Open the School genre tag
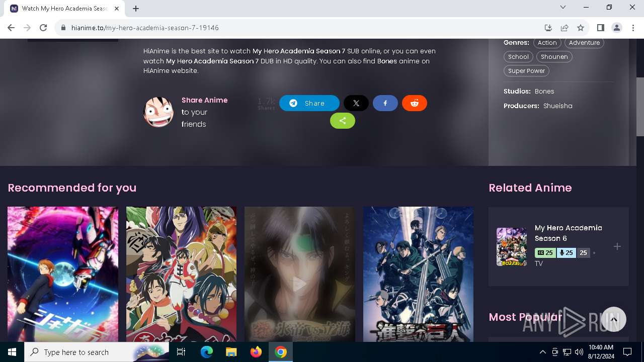 point(518,57)
